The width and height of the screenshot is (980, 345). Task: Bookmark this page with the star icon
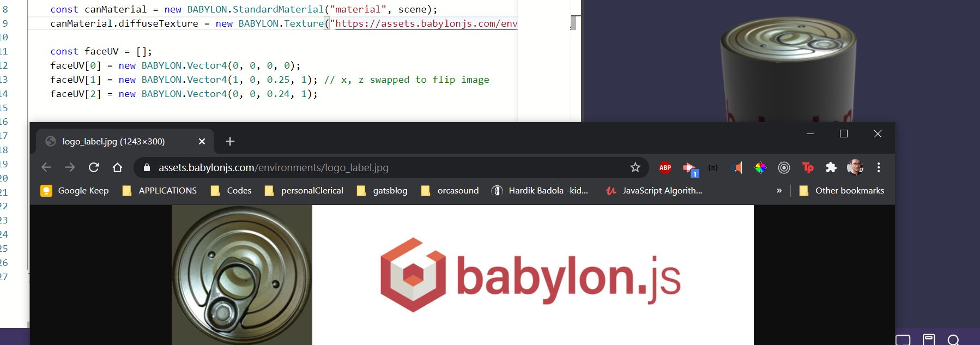pyautogui.click(x=635, y=167)
